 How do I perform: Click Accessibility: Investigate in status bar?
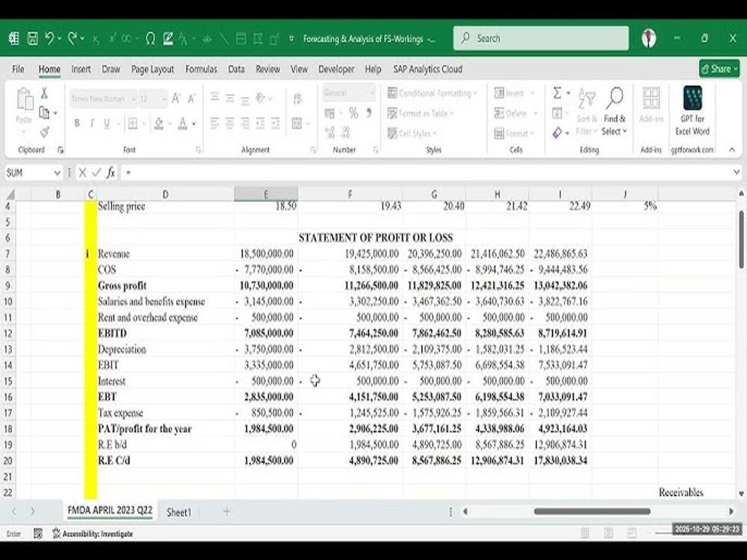point(93,534)
